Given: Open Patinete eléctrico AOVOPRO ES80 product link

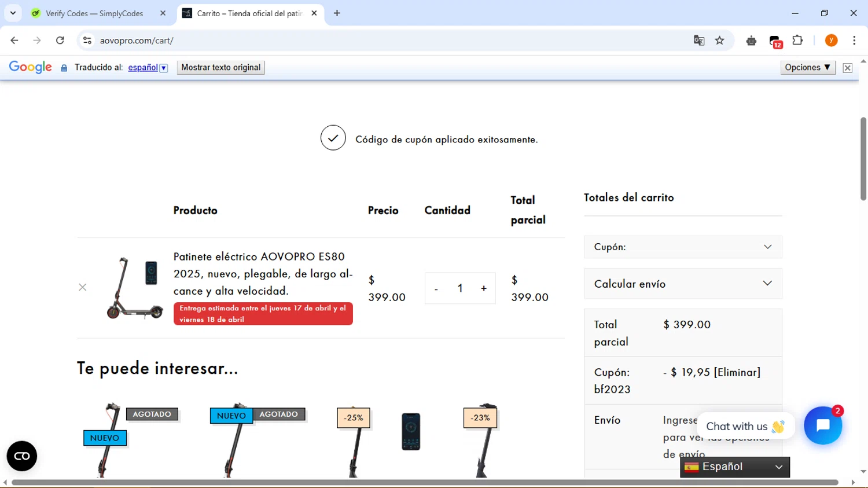Looking at the screenshot, I should coord(263,273).
